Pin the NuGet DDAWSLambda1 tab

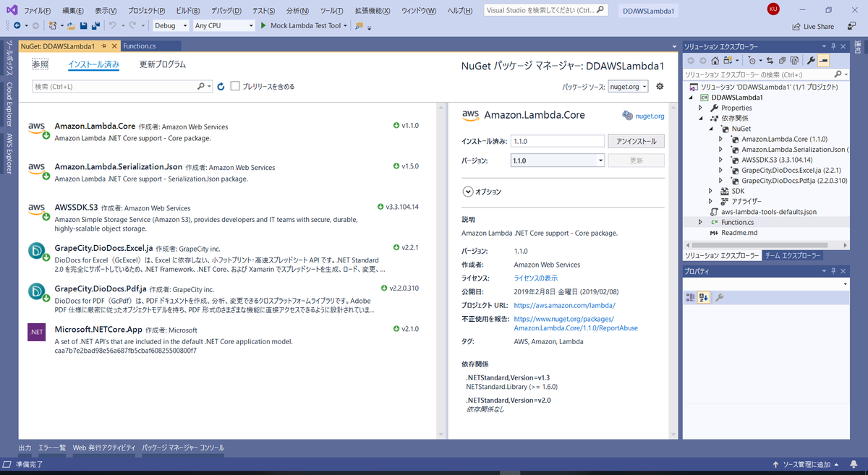(x=104, y=46)
